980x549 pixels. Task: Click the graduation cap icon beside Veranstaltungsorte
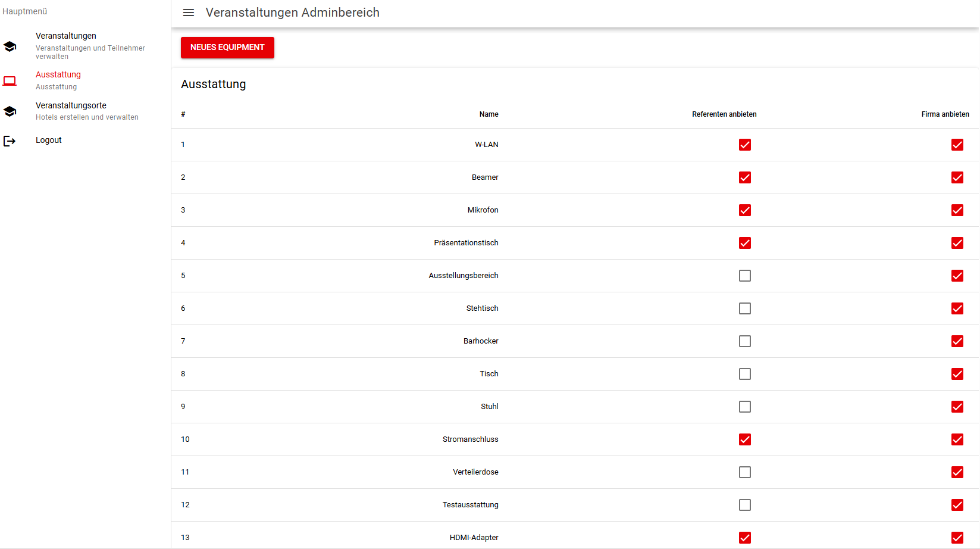click(10, 111)
